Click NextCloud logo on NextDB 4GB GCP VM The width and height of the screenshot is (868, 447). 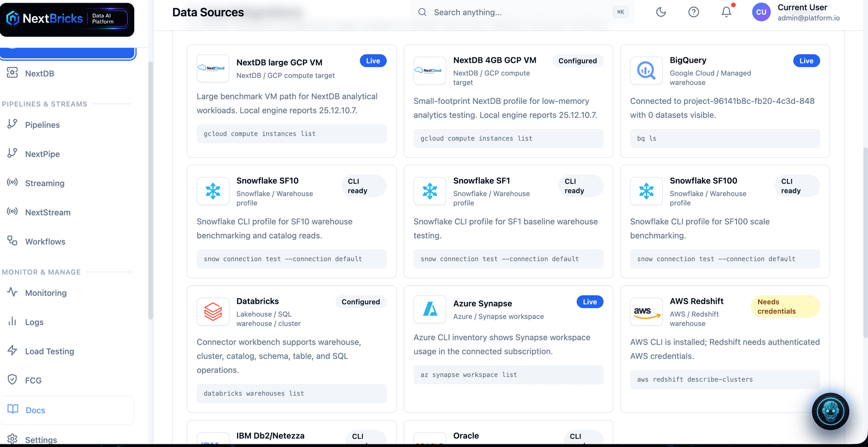(430, 71)
